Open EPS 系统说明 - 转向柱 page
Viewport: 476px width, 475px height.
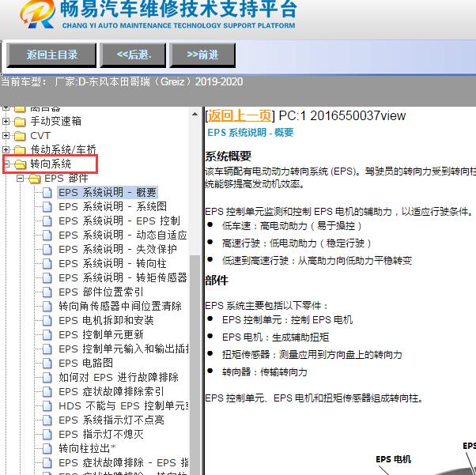tap(112, 263)
